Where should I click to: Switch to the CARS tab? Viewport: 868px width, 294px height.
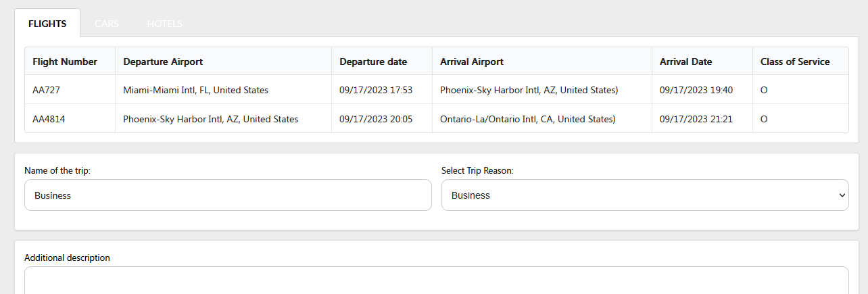[107, 24]
